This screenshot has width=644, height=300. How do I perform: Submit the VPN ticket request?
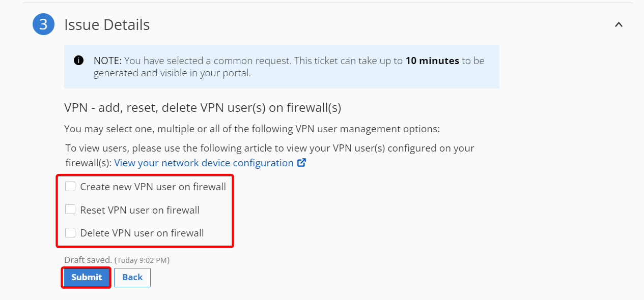click(x=87, y=277)
